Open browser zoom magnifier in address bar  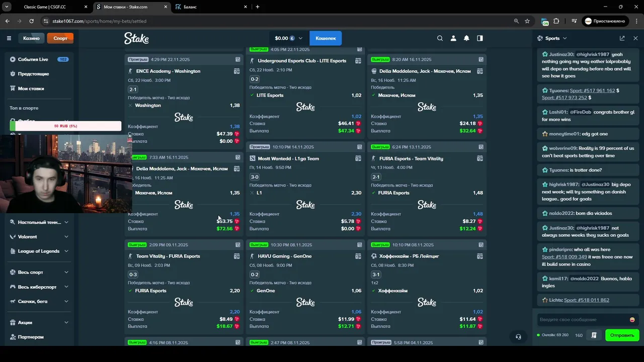click(516, 21)
